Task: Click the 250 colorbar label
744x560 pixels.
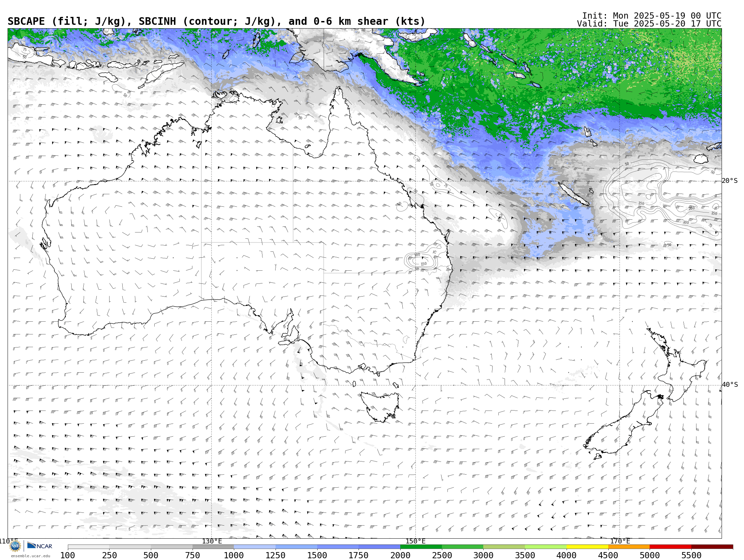Action: pyautogui.click(x=110, y=555)
